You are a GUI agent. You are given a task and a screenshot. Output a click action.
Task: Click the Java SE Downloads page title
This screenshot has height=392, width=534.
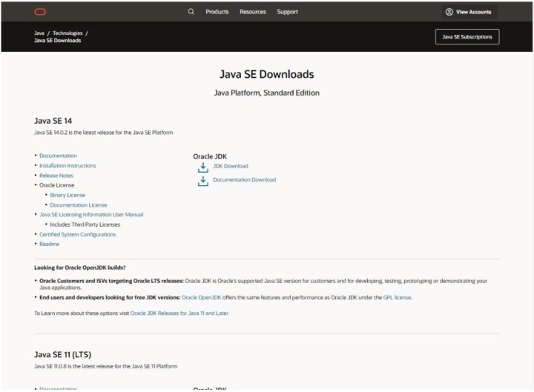pyautogui.click(x=267, y=74)
